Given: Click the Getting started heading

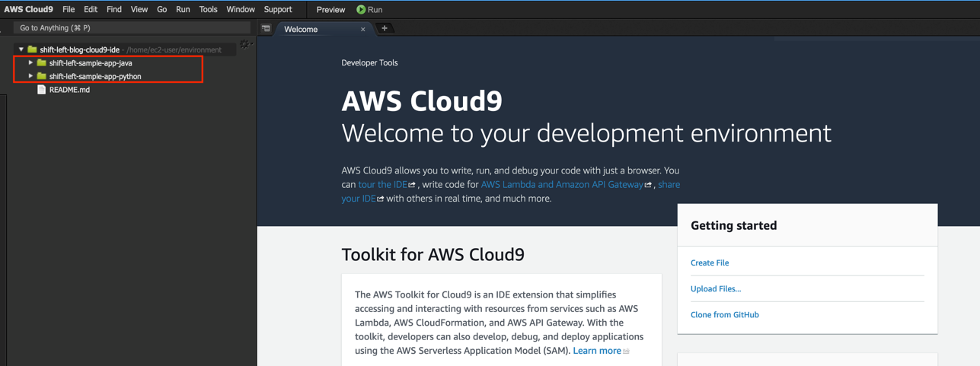Looking at the screenshot, I should coord(733,225).
